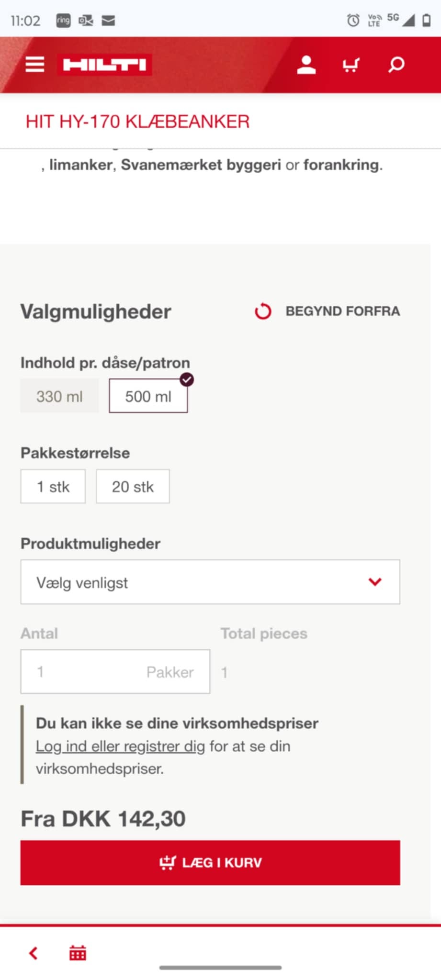Viewport: 441px width, 980px height.
Task: Tap the search magnifier icon
Action: [396, 65]
